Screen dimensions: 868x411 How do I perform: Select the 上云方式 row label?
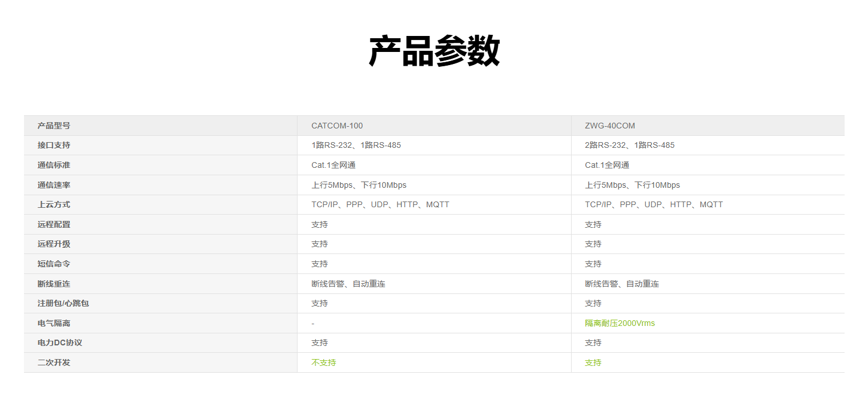pyautogui.click(x=54, y=204)
